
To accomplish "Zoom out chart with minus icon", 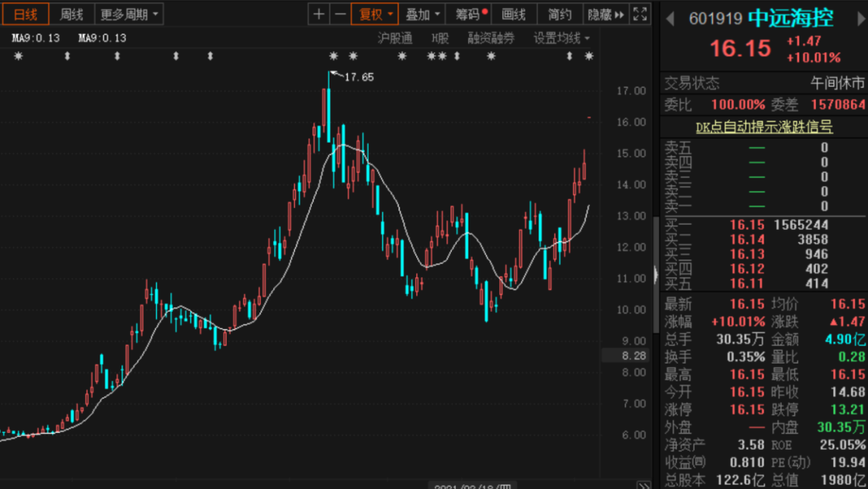I will [341, 14].
